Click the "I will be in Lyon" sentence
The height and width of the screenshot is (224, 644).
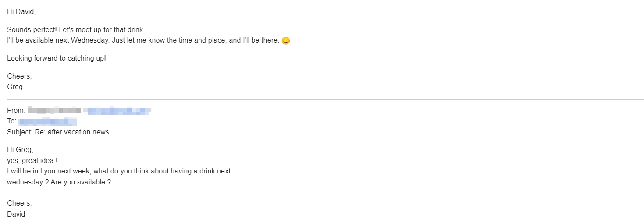click(x=119, y=171)
